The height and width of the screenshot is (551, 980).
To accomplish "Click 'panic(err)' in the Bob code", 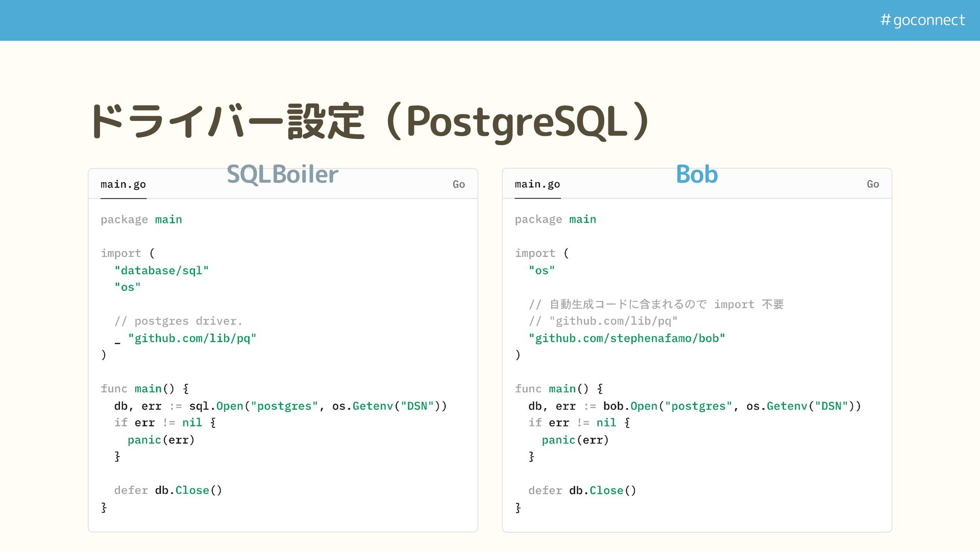I will point(575,440).
